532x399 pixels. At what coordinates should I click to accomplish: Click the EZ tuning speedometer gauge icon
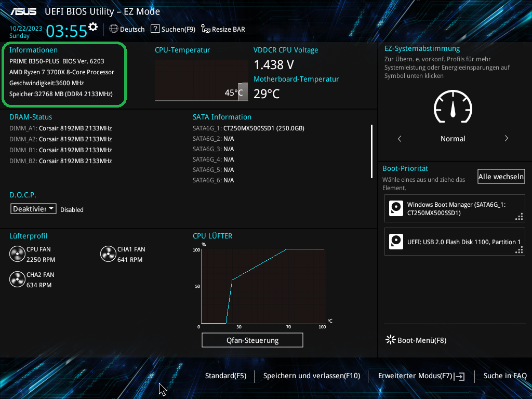(453, 107)
